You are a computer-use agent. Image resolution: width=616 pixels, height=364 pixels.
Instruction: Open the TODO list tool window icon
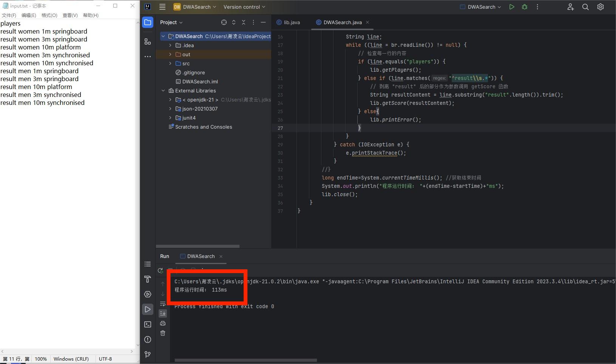pos(148,264)
